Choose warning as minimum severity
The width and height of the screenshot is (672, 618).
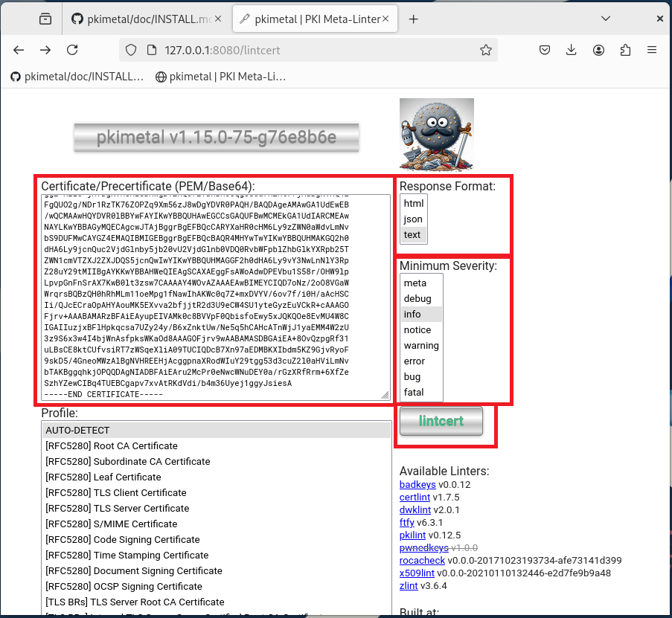point(421,346)
